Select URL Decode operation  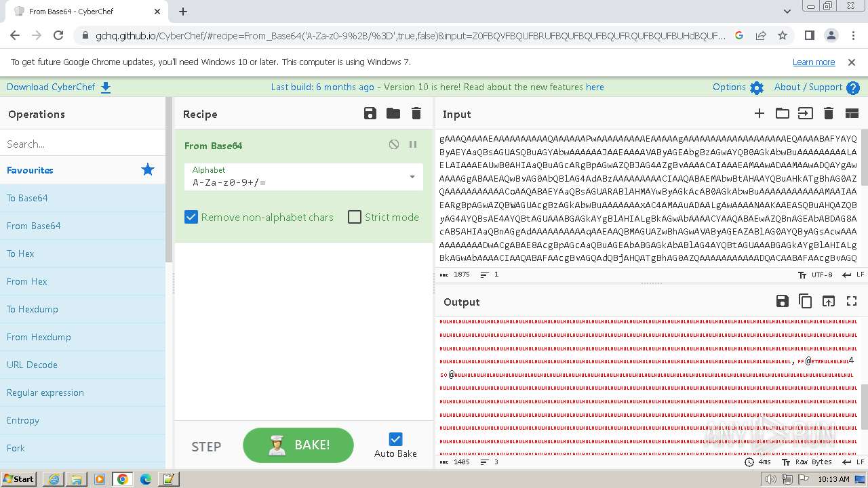pyautogui.click(x=83, y=365)
